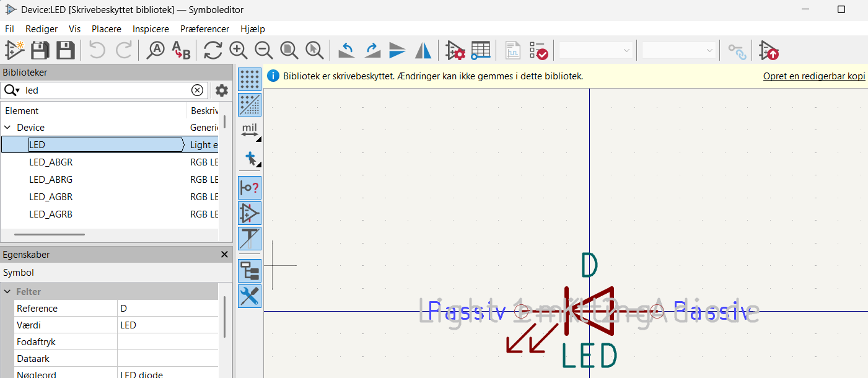
Task: Click the empty Fodaftryk value field
Action: tap(168, 342)
